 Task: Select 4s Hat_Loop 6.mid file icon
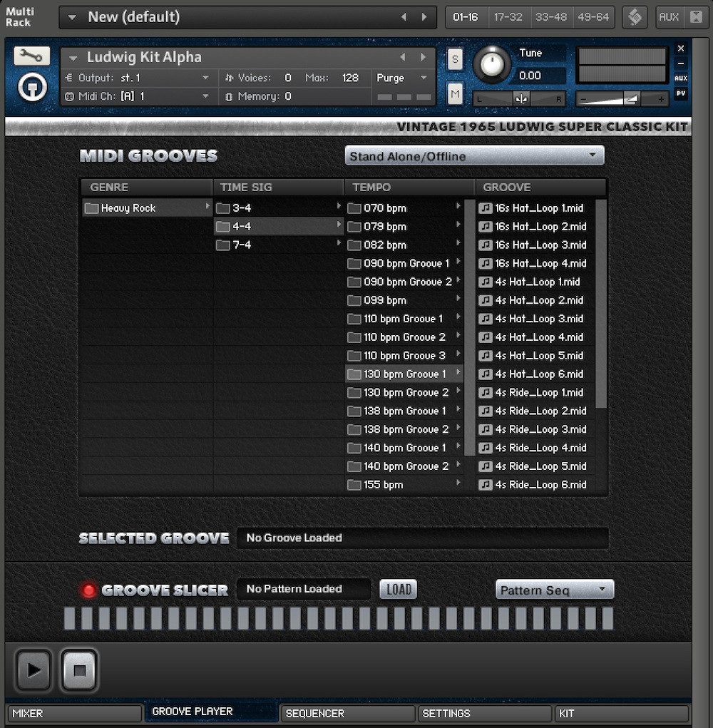coord(486,374)
